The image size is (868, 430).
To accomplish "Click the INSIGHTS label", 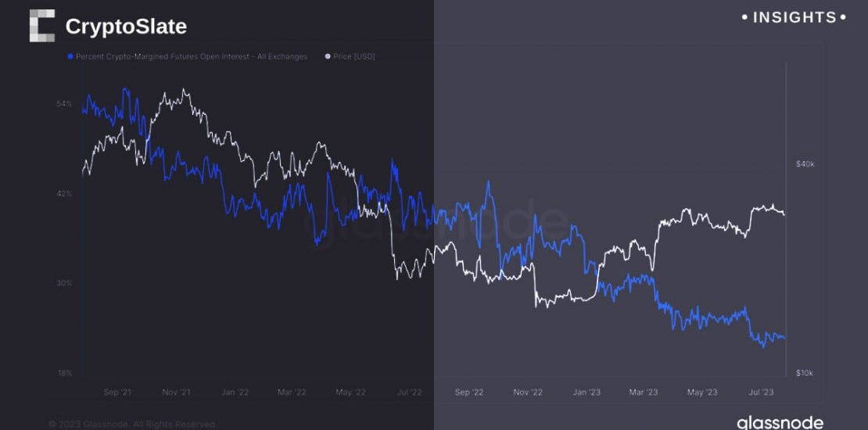I will coord(794,17).
